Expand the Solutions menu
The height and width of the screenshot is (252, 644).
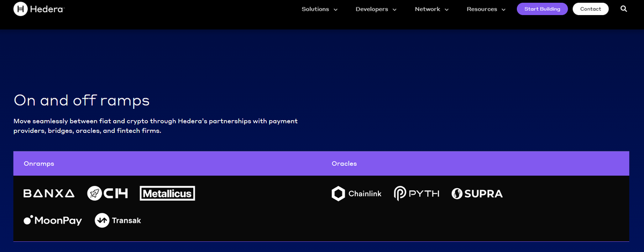[x=320, y=9]
